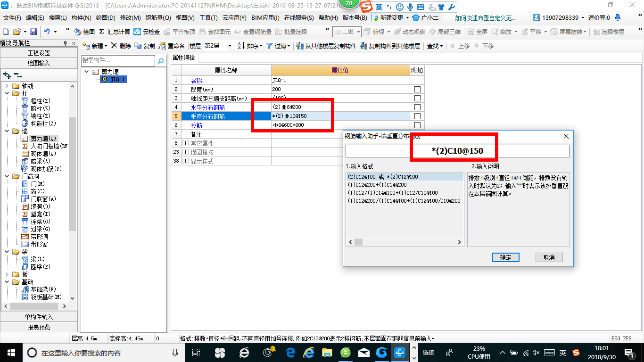The width and height of the screenshot is (644, 362).
Task: Select 筏板基础(M) in navigation tree
Action: (x=46, y=297)
